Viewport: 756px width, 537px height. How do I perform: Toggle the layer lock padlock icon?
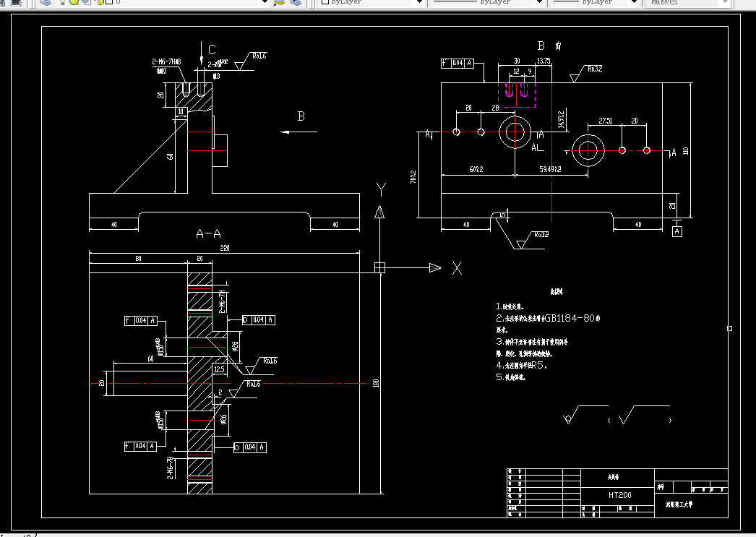[100, 2]
